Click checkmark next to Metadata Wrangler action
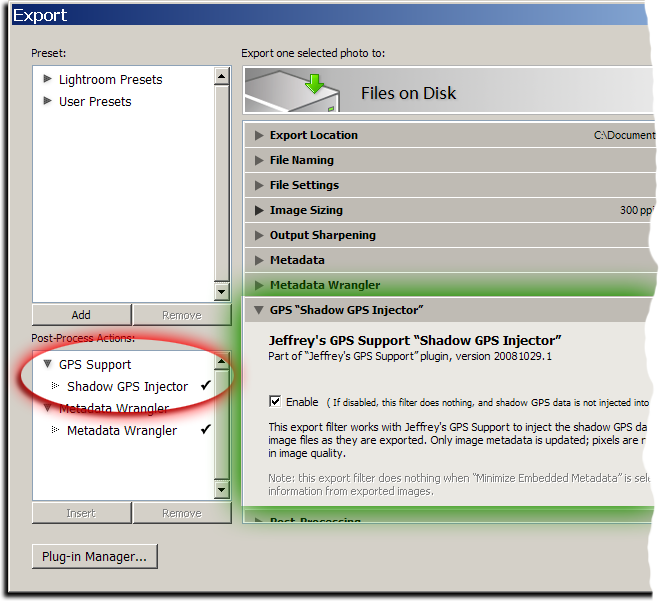The height and width of the screenshot is (601, 659). pyautogui.click(x=206, y=429)
